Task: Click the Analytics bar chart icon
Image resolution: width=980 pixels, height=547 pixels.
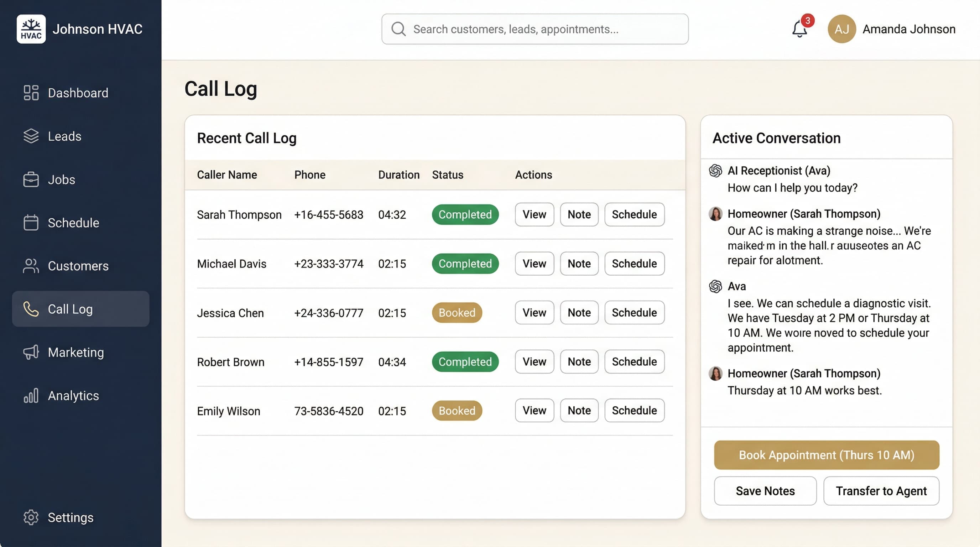Action: coord(31,396)
